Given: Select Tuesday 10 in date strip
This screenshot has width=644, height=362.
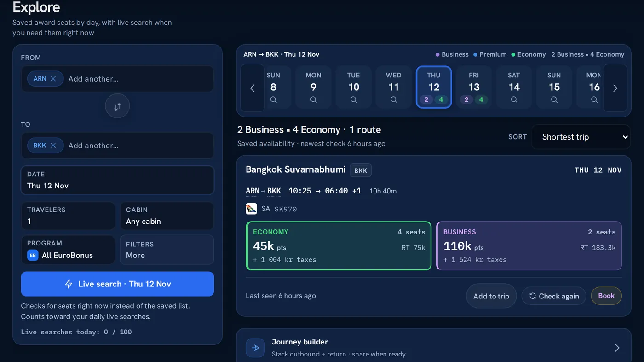Looking at the screenshot, I should coord(354,87).
